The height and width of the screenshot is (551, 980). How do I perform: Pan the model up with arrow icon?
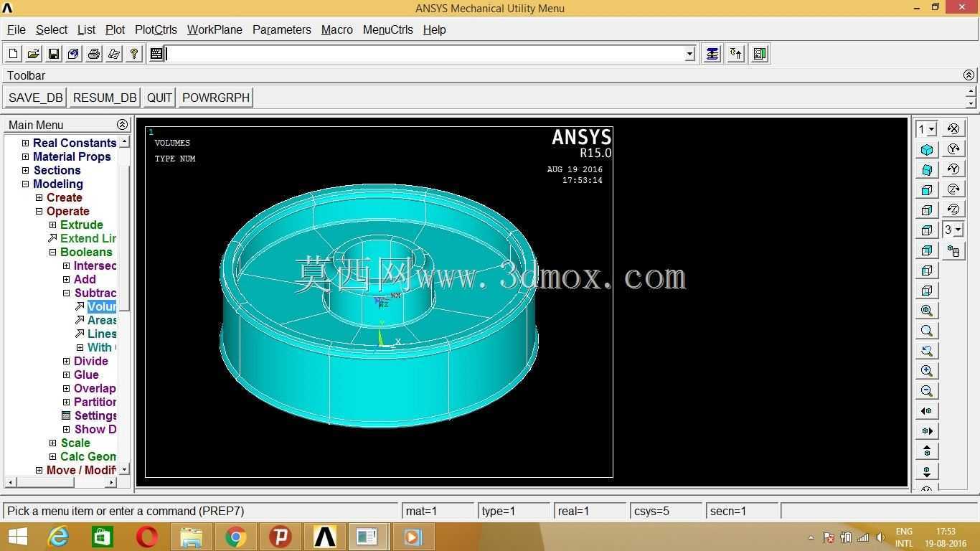tap(927, 451)
